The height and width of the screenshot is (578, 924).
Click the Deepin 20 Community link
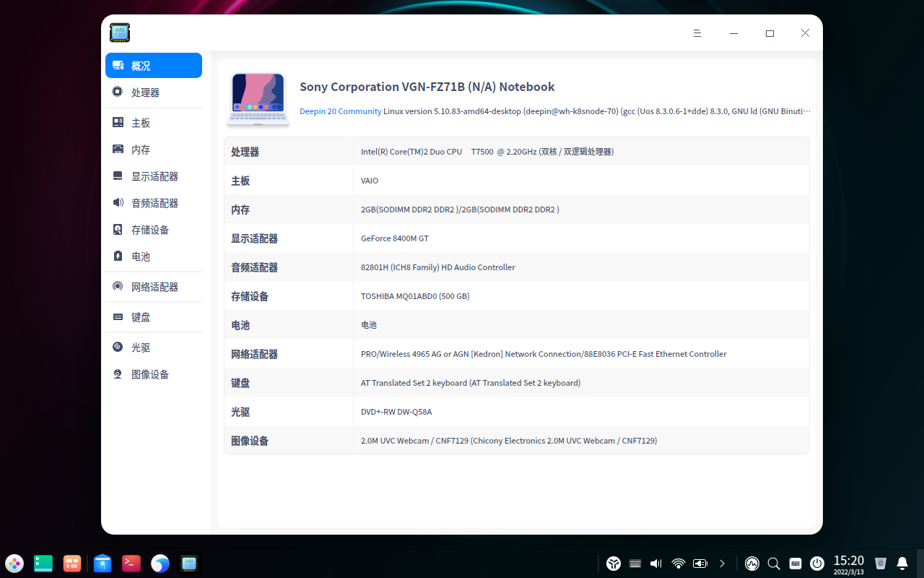[x=341, y=111]
